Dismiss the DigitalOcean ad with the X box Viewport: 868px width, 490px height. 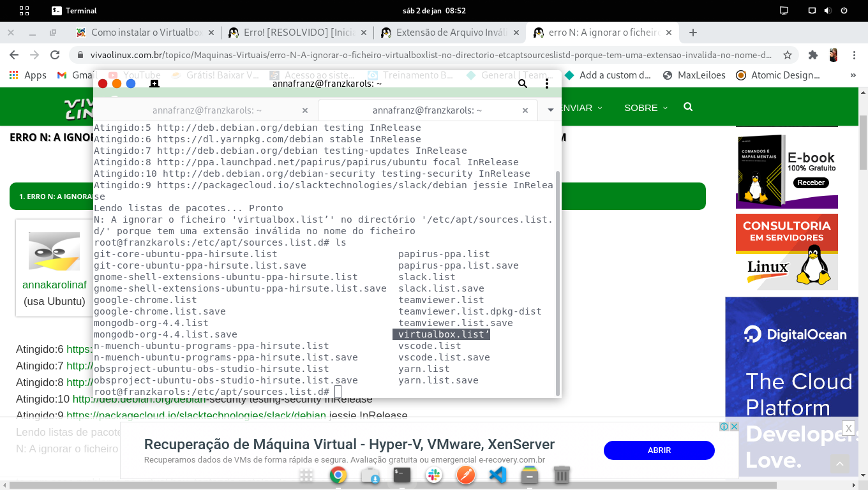(x=848, y=428)
